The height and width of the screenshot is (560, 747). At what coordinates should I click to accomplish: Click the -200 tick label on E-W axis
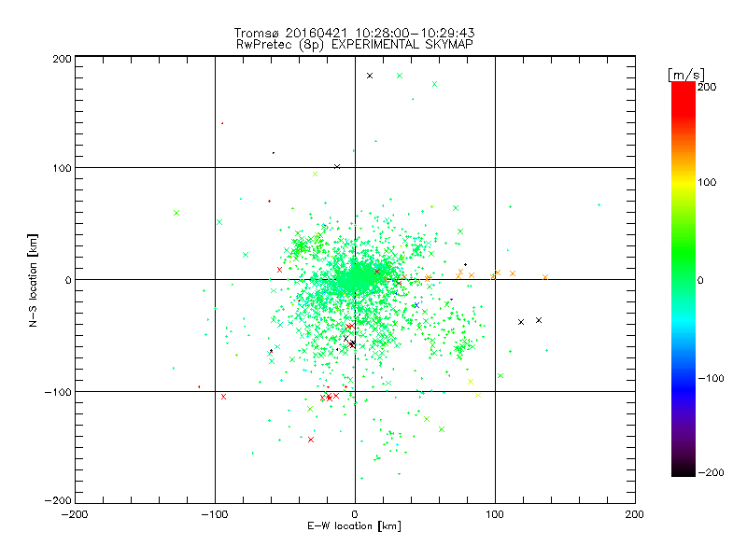point(75,515)
